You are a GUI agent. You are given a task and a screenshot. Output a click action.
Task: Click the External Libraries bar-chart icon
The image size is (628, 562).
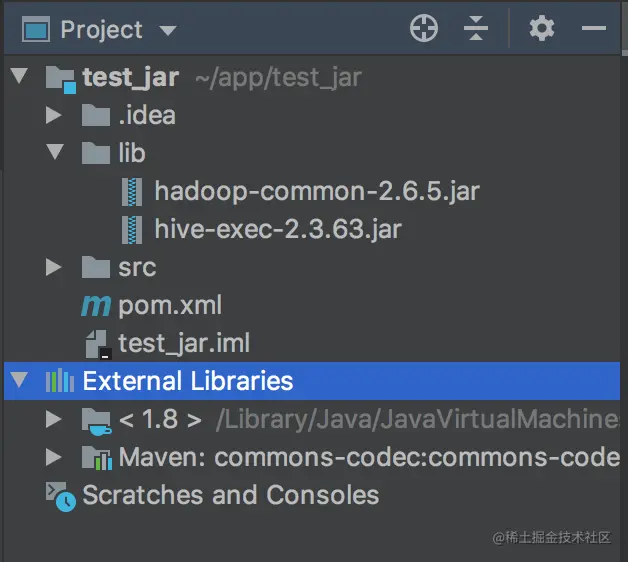click(x=60, y=381)
